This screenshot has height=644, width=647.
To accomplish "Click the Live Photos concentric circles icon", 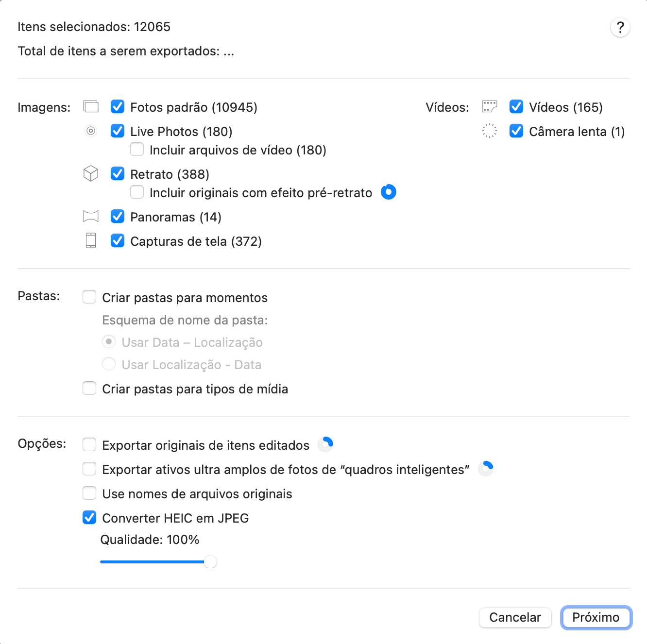I will point(91,131).
